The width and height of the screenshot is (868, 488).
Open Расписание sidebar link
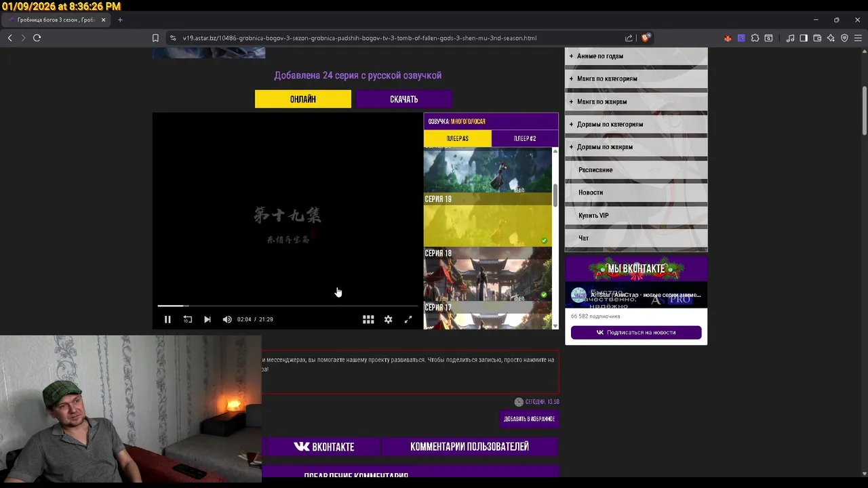click(x=636, y=169)
